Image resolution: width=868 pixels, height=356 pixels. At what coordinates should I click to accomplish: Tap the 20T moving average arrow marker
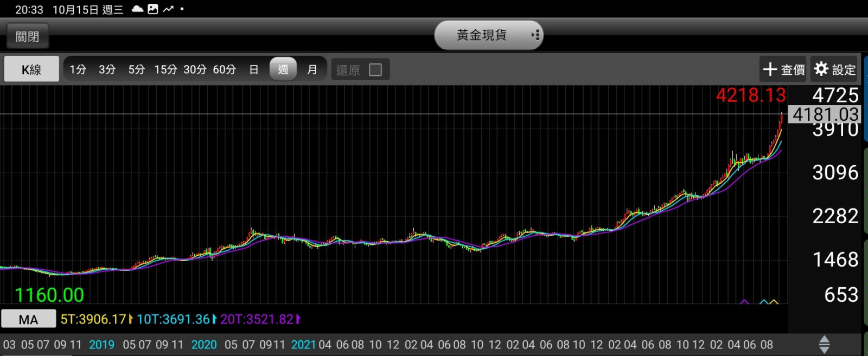click(298, 319)
